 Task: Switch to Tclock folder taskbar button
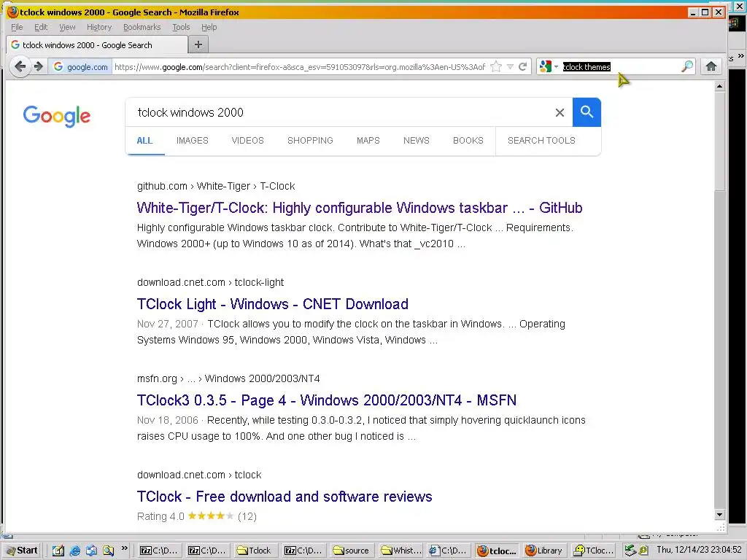pos(255,551)
